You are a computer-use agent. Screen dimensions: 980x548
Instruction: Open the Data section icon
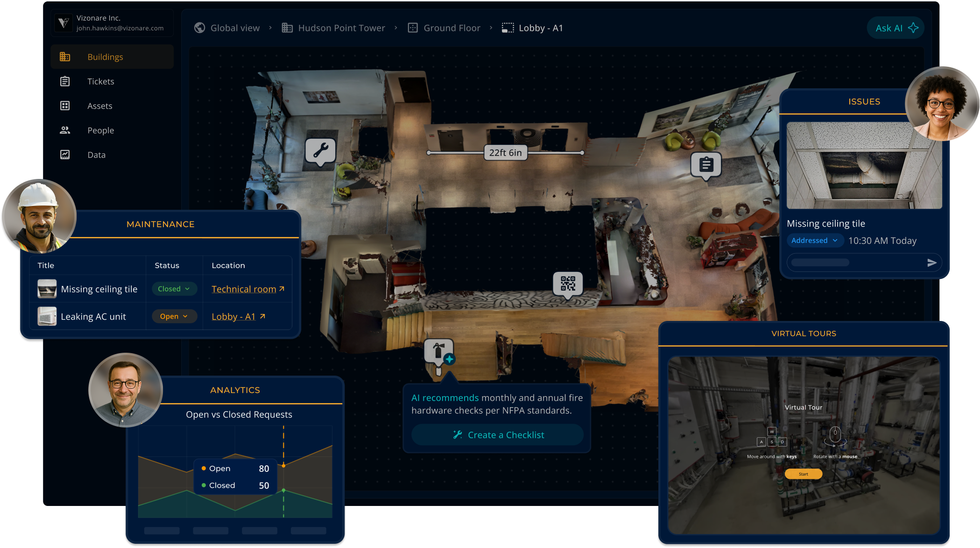(66, 154)
